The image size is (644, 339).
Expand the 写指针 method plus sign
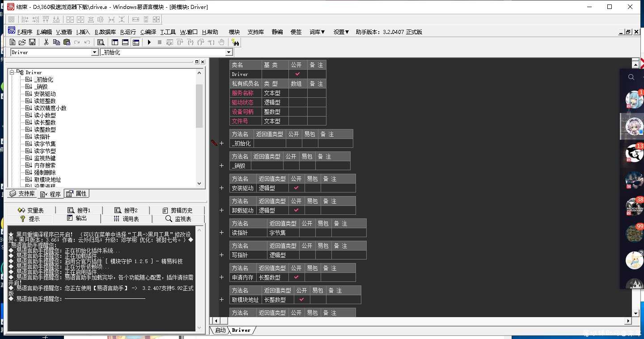221,255
